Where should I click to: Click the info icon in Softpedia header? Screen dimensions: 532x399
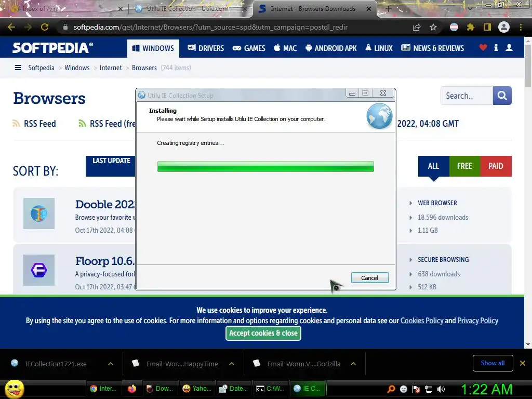496,47
